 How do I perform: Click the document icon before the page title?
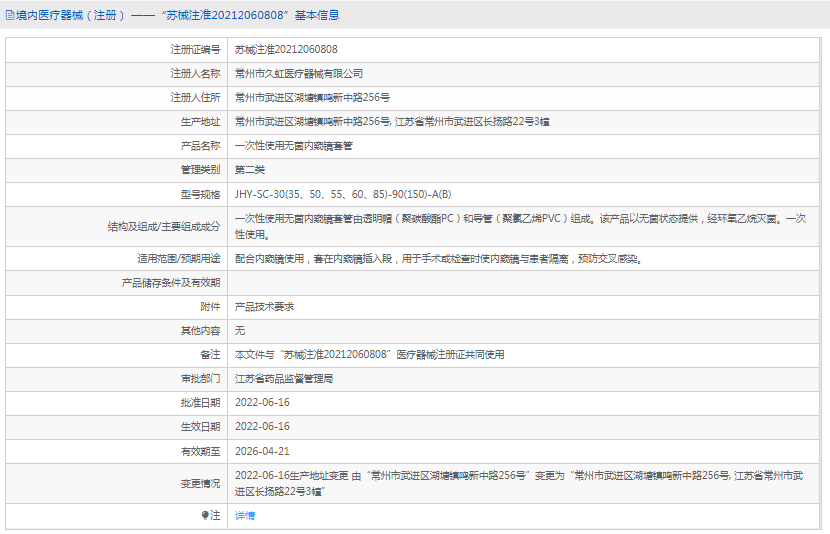coord(10,15)
